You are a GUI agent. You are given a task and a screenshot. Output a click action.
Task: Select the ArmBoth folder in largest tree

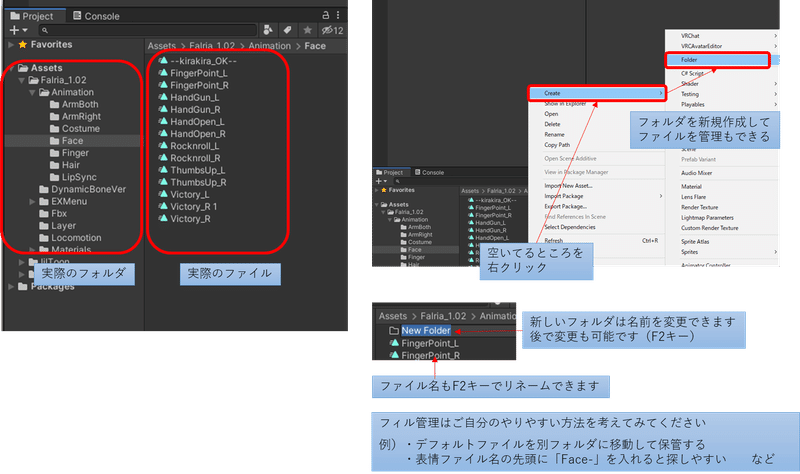click(74, 104)
